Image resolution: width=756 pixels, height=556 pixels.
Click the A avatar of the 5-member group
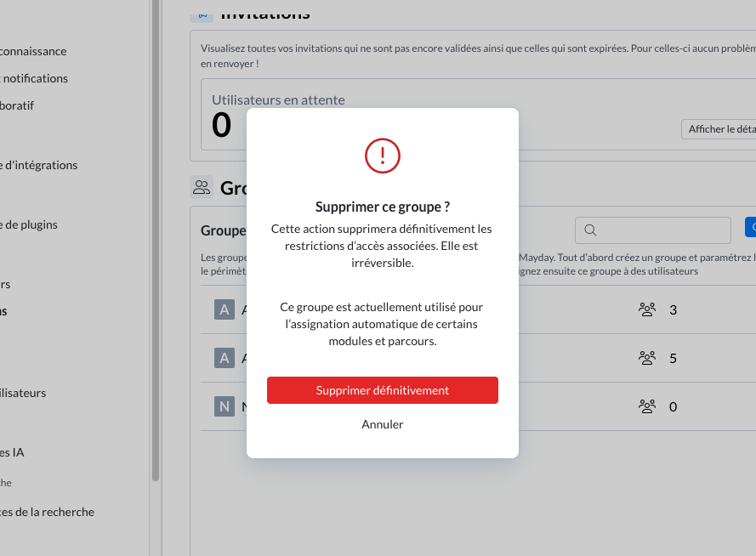(x=225, y=358)
